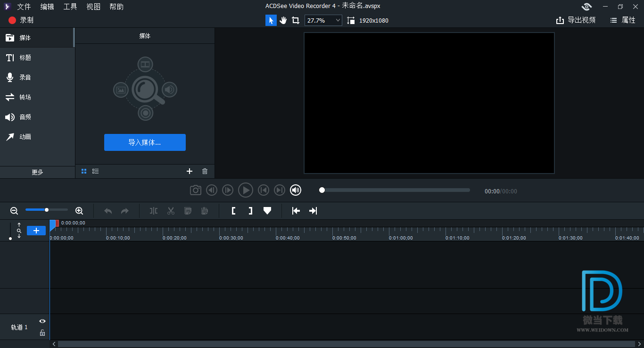The height and width of the screenshot is (348, 644).
Task: Open the 27.7% zoom dropdown
Action: (x=323, y=20)
